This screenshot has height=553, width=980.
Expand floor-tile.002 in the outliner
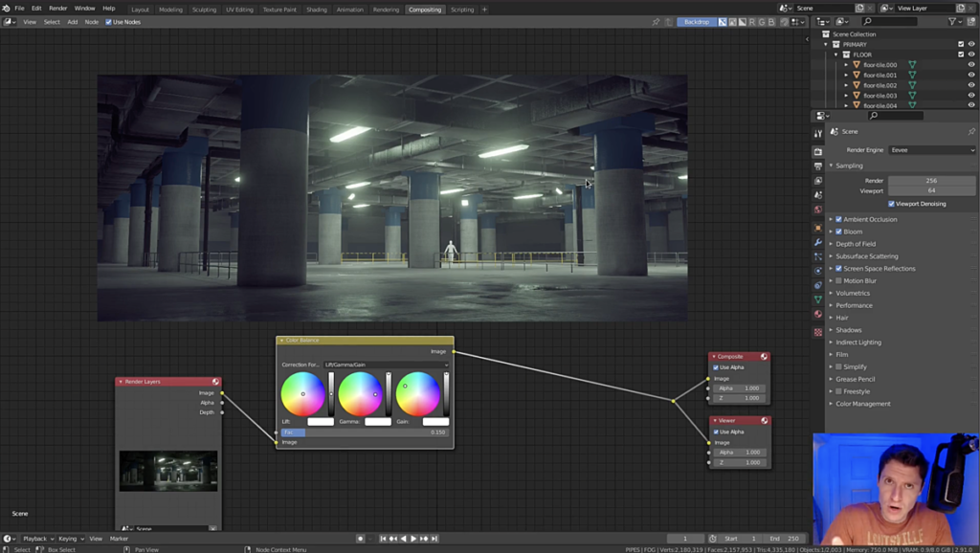pyautogui.click(x=846, y=85)
